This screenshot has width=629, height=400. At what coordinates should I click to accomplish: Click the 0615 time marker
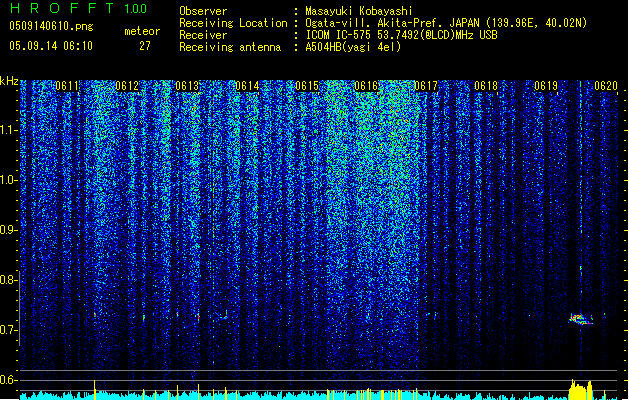pos(307,86)
